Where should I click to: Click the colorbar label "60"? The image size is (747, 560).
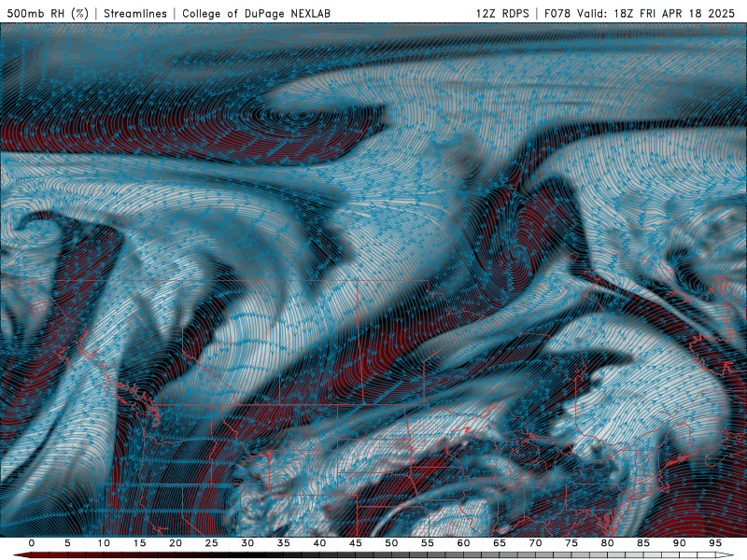(463, 543)
